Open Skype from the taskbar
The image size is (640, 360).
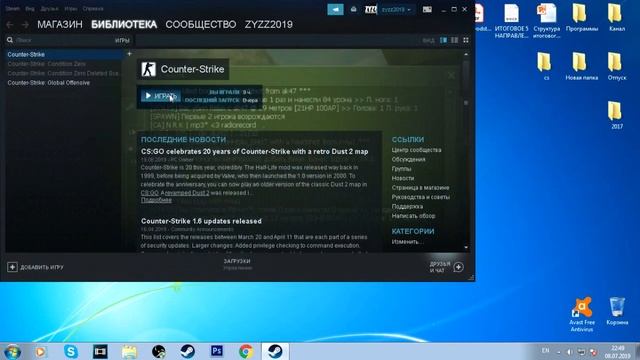[71, 351]
